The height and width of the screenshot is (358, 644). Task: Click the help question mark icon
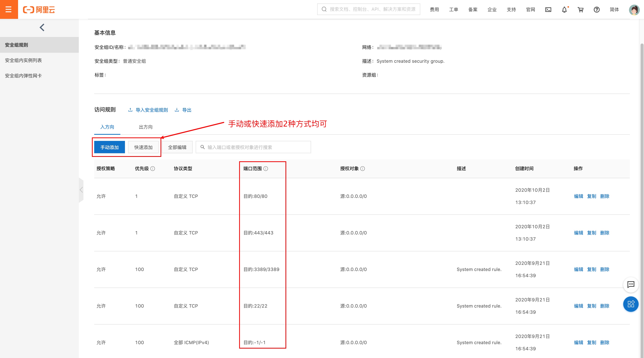click(x=597, y=9)
